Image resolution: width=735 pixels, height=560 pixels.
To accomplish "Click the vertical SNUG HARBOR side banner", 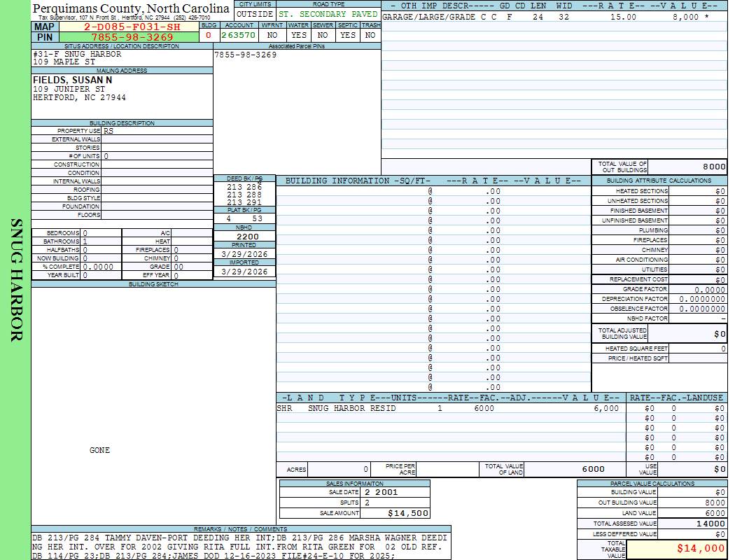I will [x=16, y=280].
